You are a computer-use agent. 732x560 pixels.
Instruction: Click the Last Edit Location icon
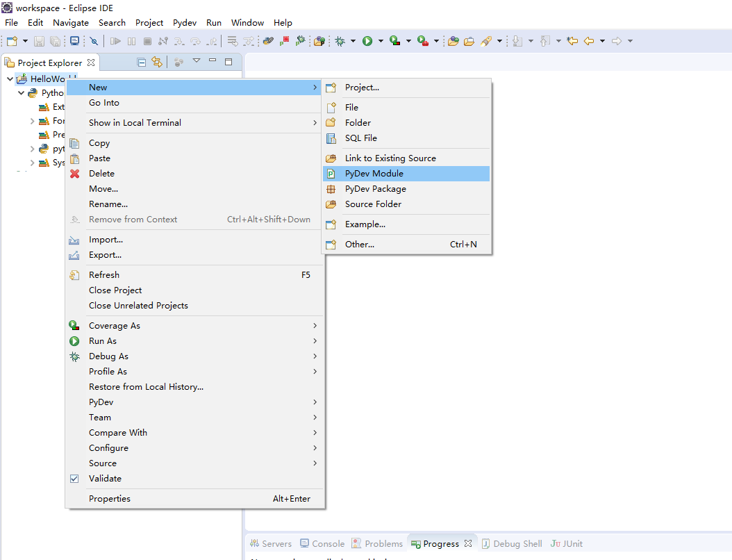point(572,41)
